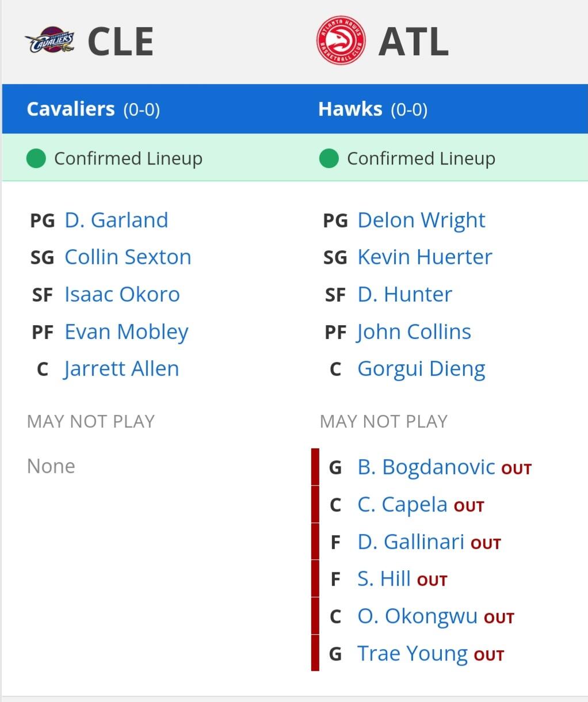Screen dimensions: 588x702
Task: Click C. Capela out player link
Action: [402, 505]
